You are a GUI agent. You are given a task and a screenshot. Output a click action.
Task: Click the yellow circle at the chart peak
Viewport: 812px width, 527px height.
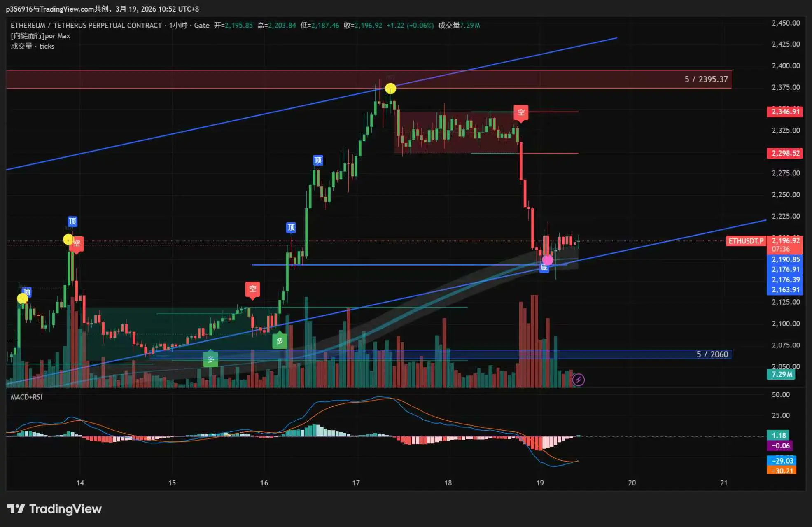coord(390,89)
